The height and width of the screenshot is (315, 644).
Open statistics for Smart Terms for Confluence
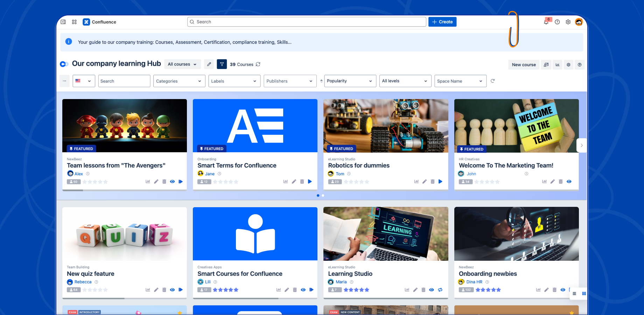[x=286, y=182]
